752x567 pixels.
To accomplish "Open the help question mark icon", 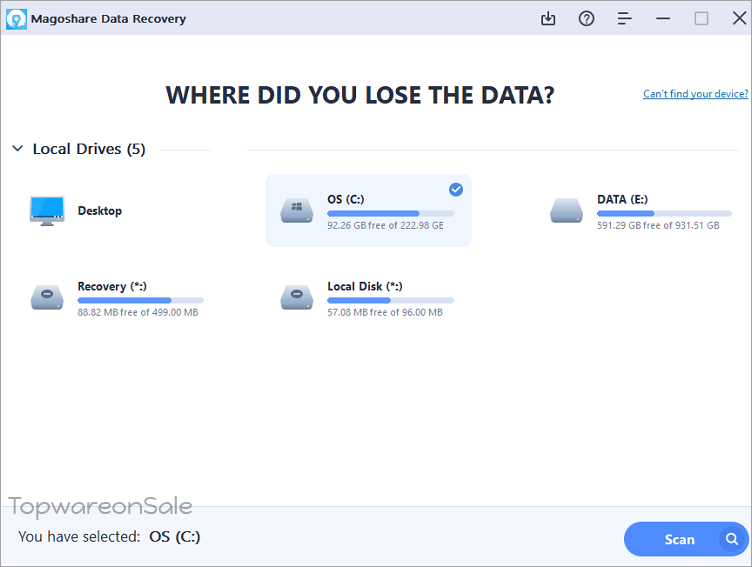I will [586, 19].
